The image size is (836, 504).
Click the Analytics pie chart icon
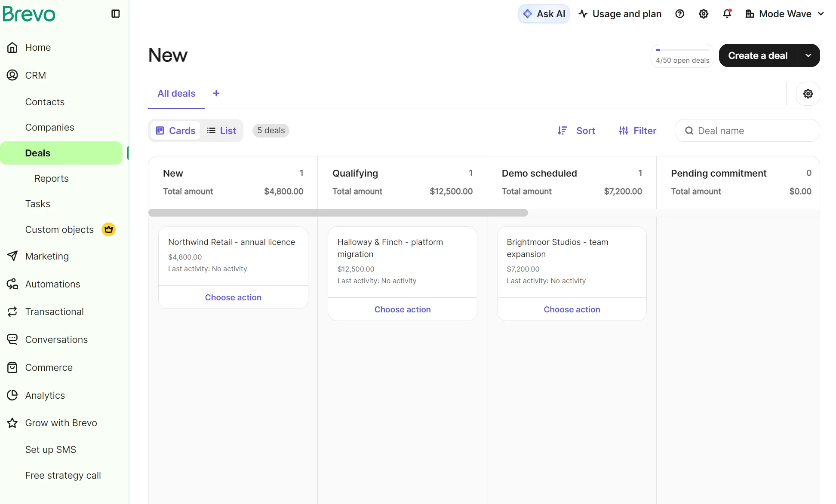12,395
